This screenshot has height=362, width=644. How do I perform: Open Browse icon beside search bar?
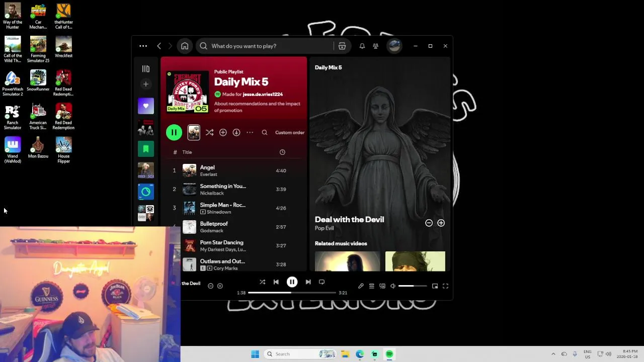coord(342,46)
